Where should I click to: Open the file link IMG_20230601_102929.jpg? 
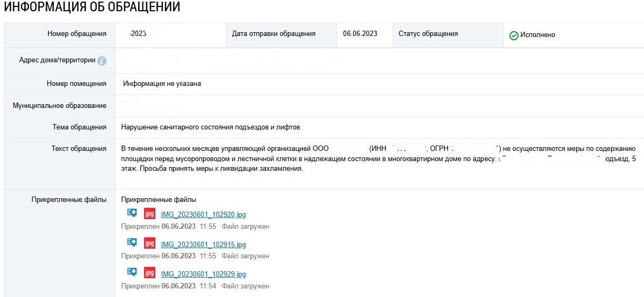tap(203, 274)
